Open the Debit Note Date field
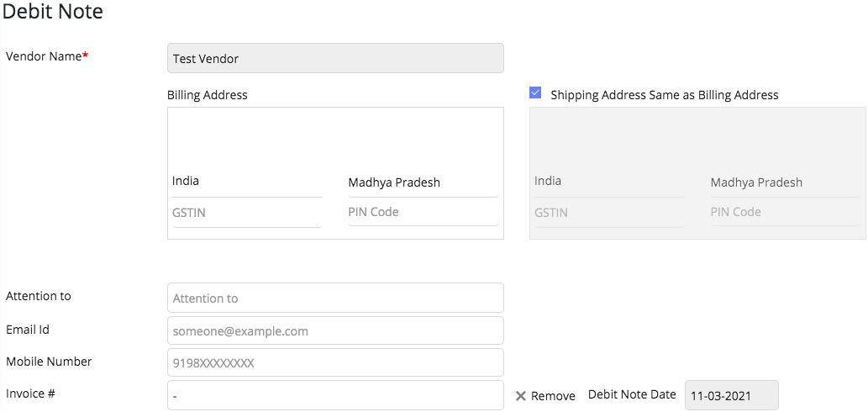The width and height of the screenshot is (868, 412). coord(731,395)
